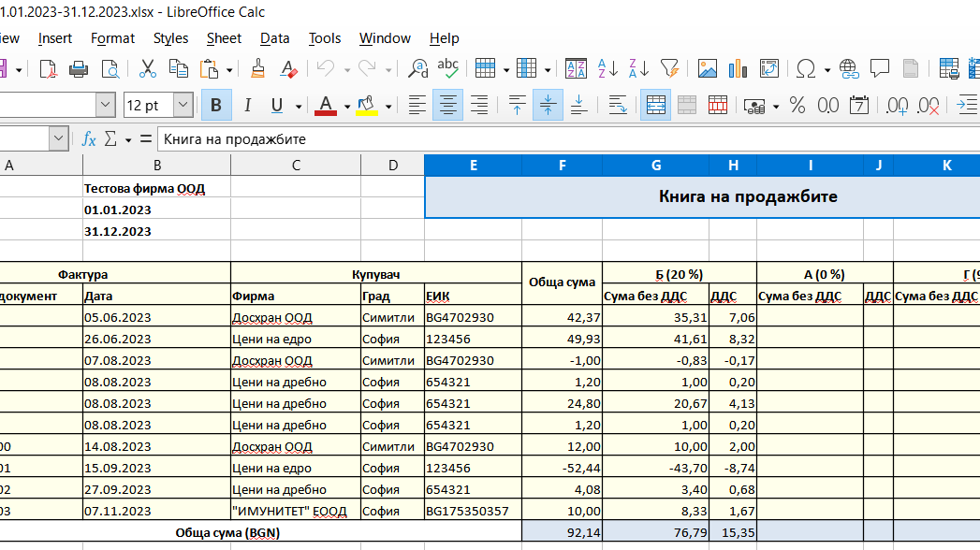This screenshot has width=980, height=550.
Task: Cut the selection with the scissors icon
Action: 148,68
